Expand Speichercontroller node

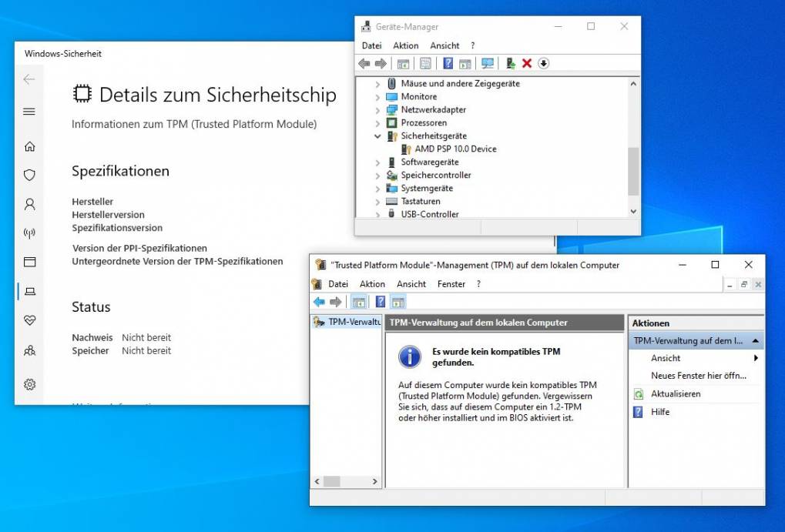pos(377,176)
